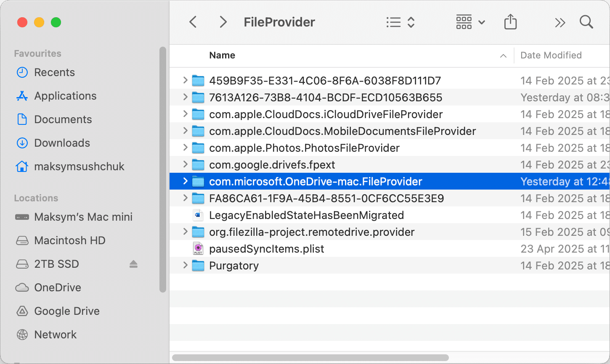Expand the com.google.drivefs.fpext folder
610x364 pixels.
pyautogui.click(x=185, y=165)
